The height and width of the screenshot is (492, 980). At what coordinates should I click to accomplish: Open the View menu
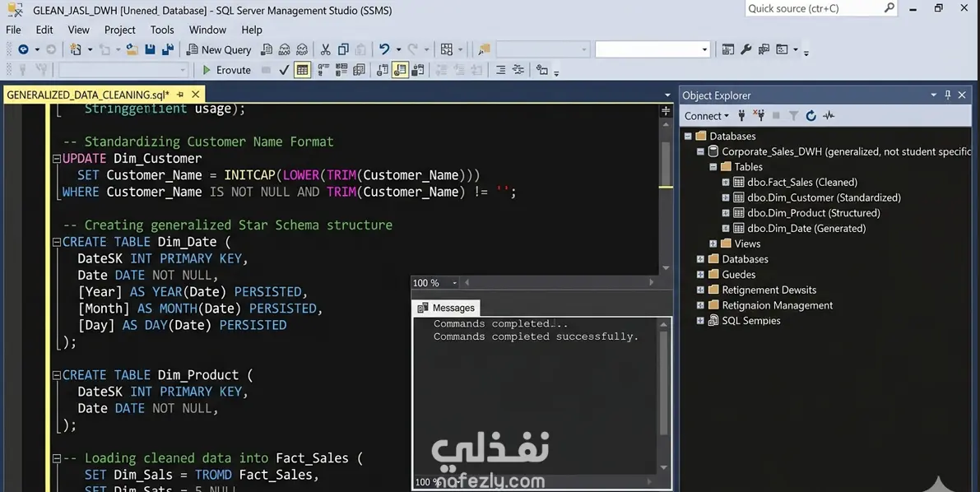click(x=78, y=30)
